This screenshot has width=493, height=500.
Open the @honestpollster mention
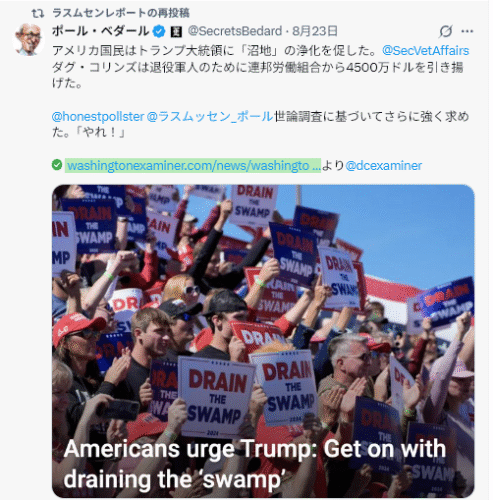(98, 117)
